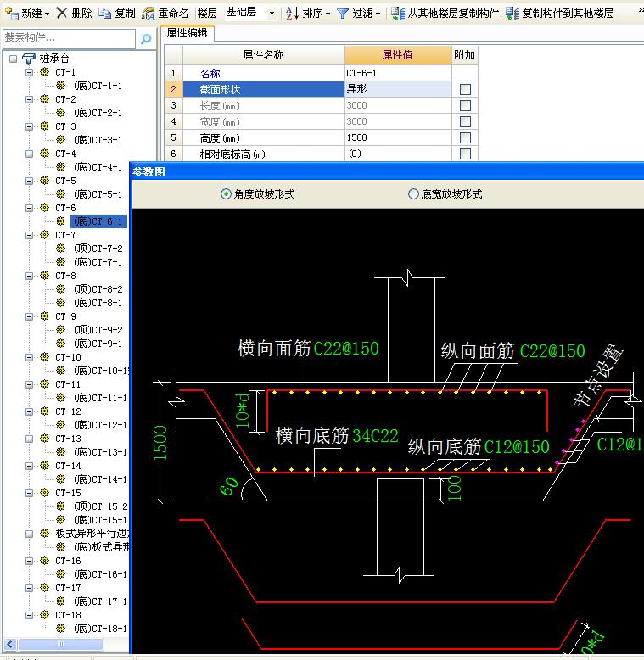Click the Filter (过滤) funnel icon
This screenshot has height=660, width=644.
[x=343, y=14]
